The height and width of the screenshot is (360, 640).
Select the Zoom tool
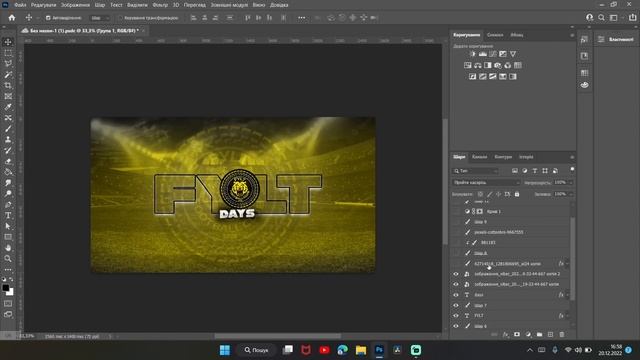pyautogui.click(x=8, y=258)
